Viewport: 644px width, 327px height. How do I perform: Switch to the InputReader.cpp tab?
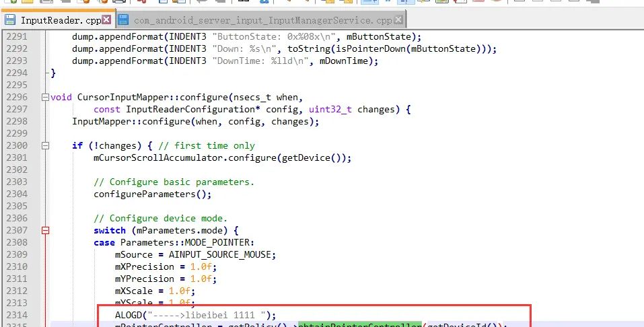57,20
